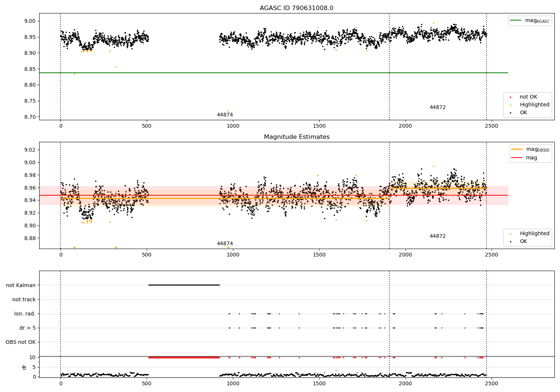Image resolution: width=560 pixels, height=392 pixels.
Task: Click the "not Kalman" axis label
Action: 21,285
